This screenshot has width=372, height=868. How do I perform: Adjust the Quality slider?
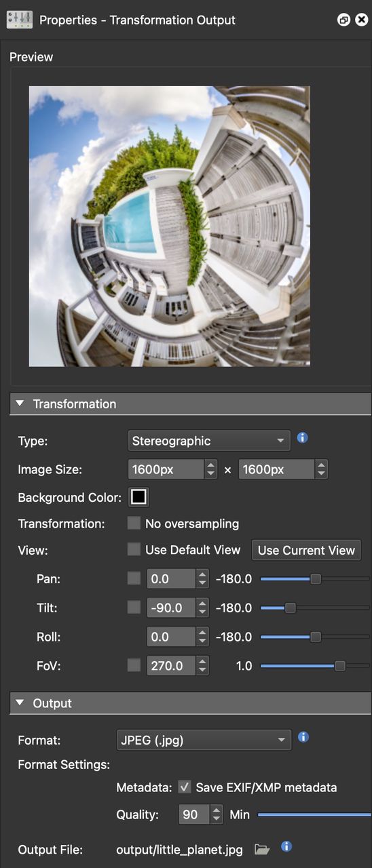coord(314,814)
